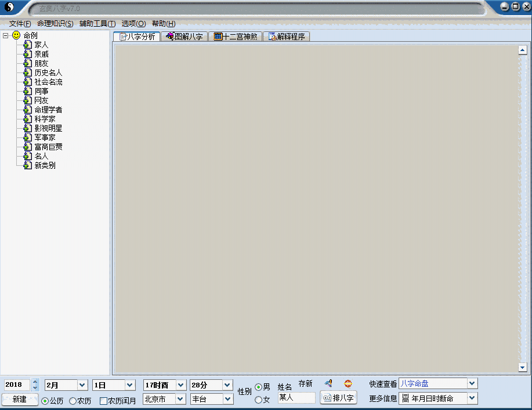This screenshot has height=410, width=532.
Task: Click the pin tool icon beside 存新
Action: pos(328,383)
